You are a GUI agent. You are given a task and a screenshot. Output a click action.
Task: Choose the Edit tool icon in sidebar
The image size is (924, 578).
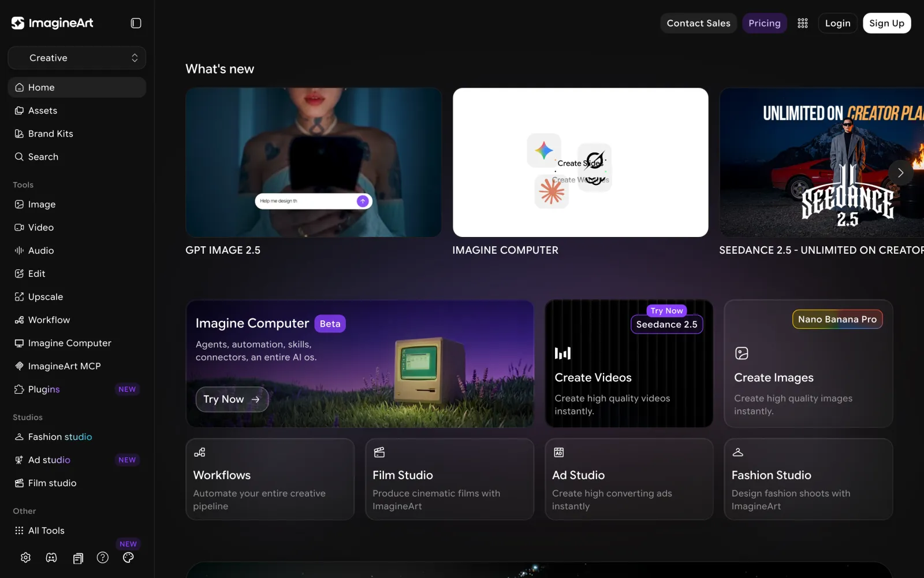click(19, 274)
